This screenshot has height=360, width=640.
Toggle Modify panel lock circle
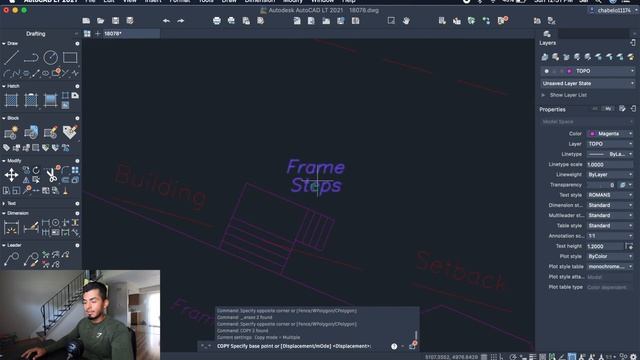(77, 161)
